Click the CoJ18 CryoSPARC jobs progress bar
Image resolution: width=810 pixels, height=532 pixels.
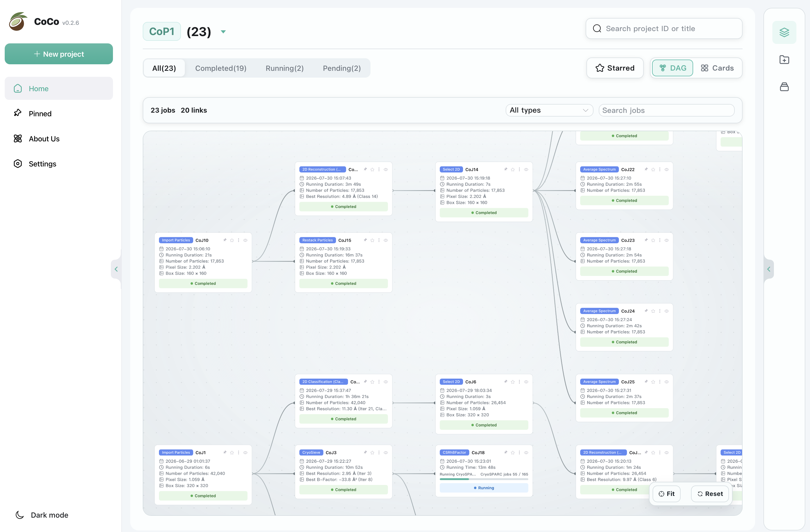coord(484,479)
